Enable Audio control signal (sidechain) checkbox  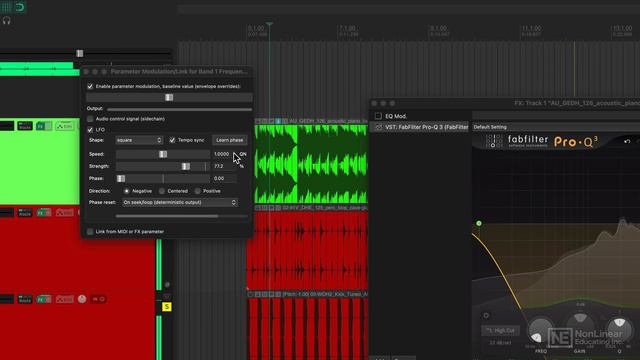point(90,119)
